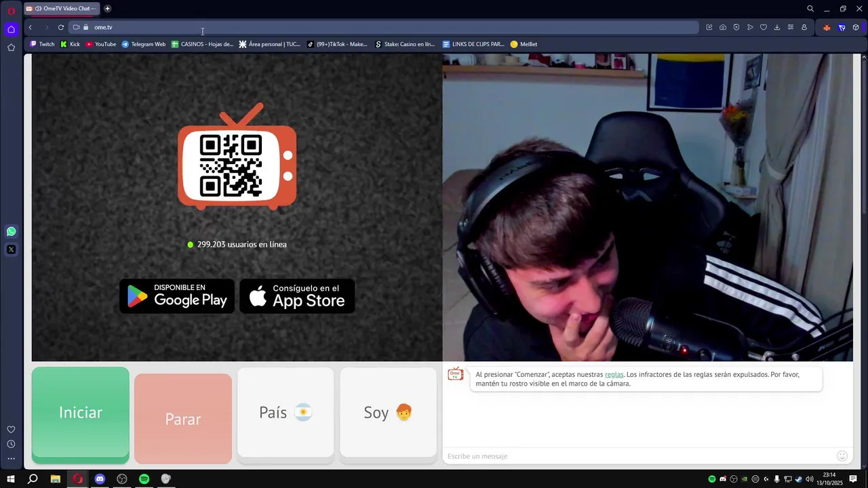Open X (Twitter) in the Opera sidebar
The height and width of the screenshot is (488, 868).
tap(11, 249)
